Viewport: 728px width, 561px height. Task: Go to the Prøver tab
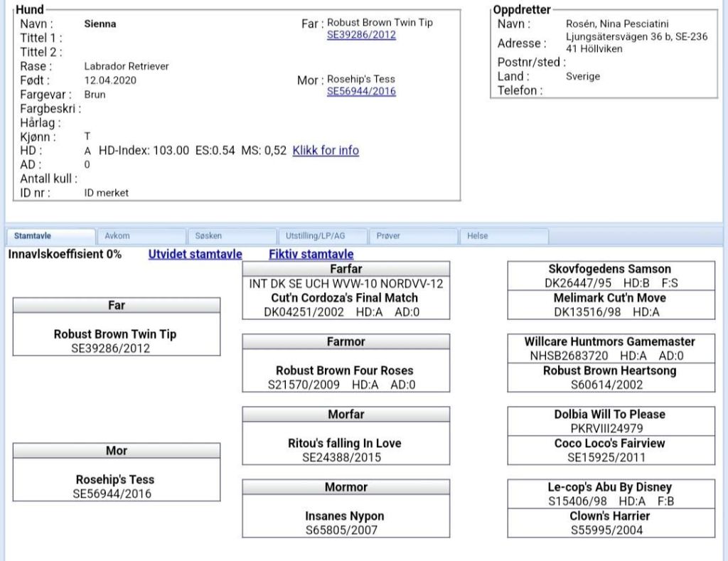pyautogui.click(x=388, y=236)
